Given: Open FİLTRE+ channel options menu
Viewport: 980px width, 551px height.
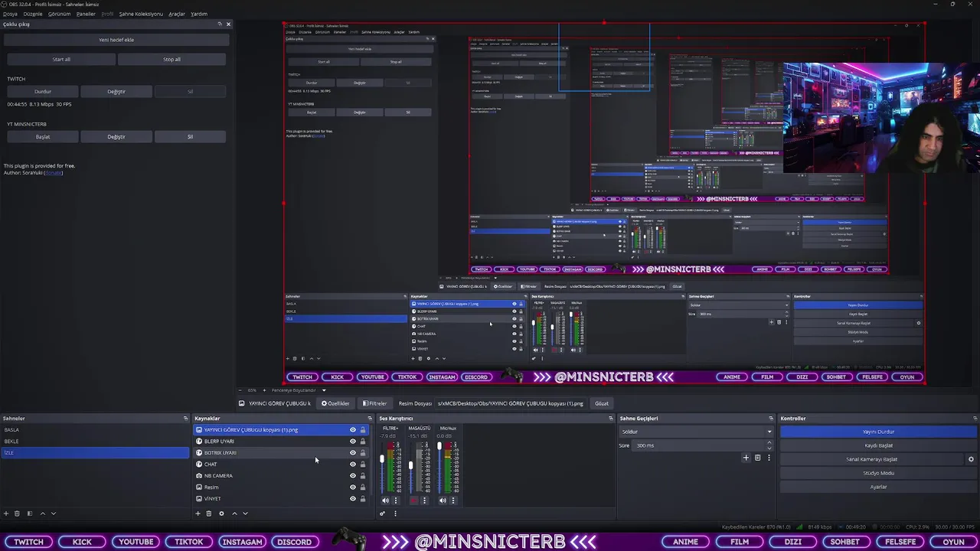Looking at the screenshot, I should pyautogui.click(x=395, y=500).
